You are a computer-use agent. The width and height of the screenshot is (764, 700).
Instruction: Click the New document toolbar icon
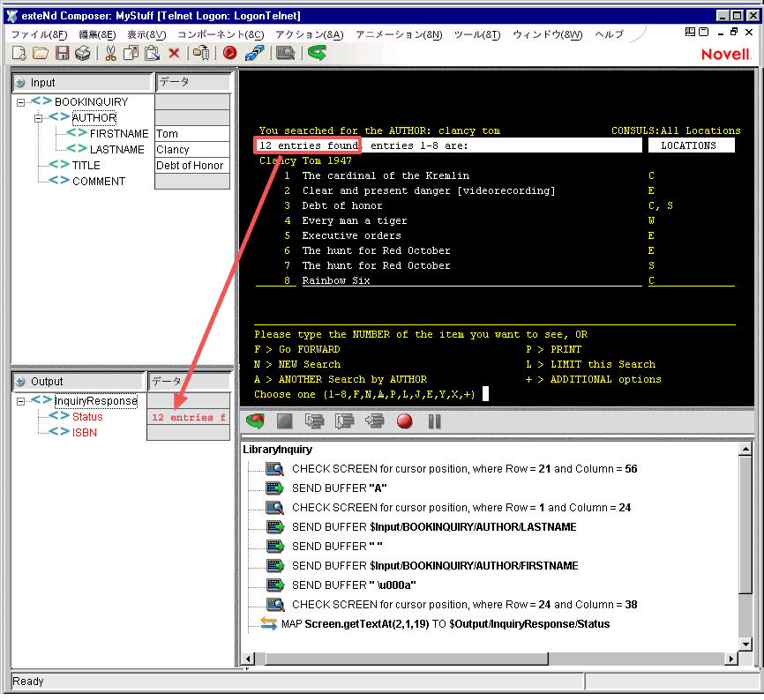(19, 53)
